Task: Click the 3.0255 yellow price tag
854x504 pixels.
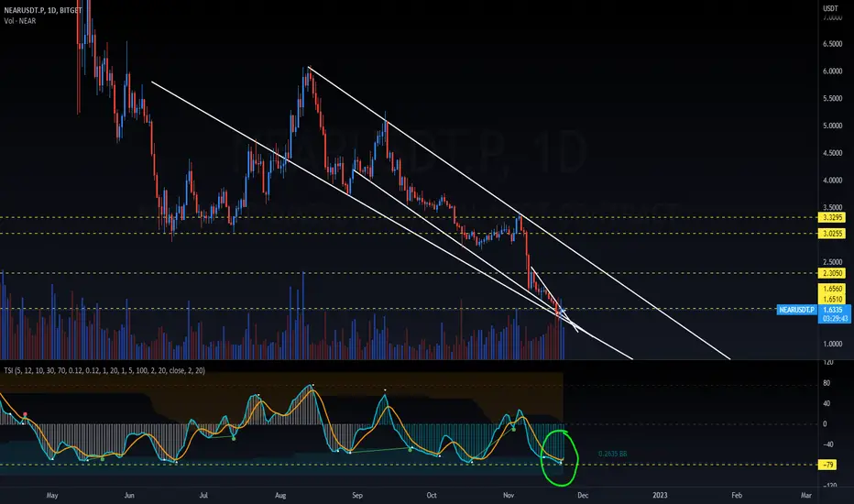Action: tap(833, 234)
